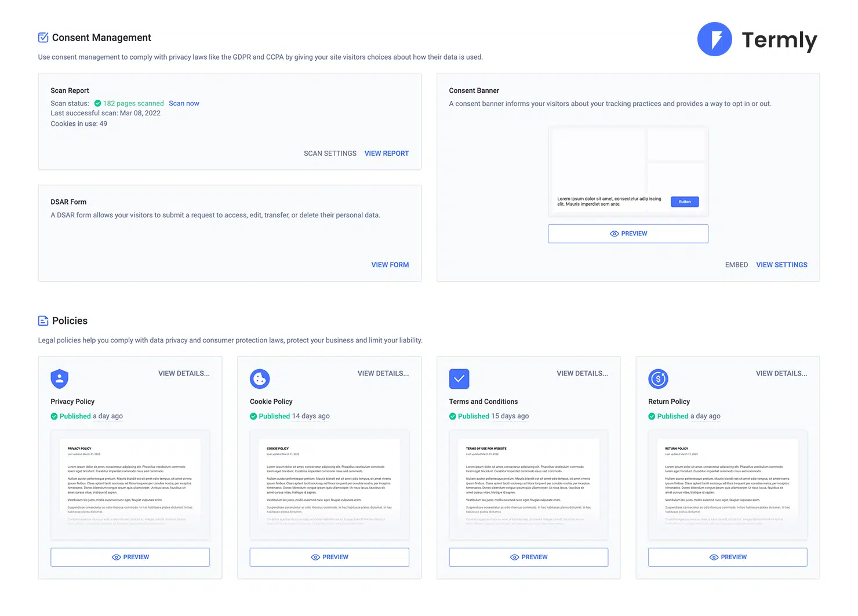The width and height of the screenshot is (858, 616).
Task: Expand View Details for Return Policy
Action: pos(781,374)
